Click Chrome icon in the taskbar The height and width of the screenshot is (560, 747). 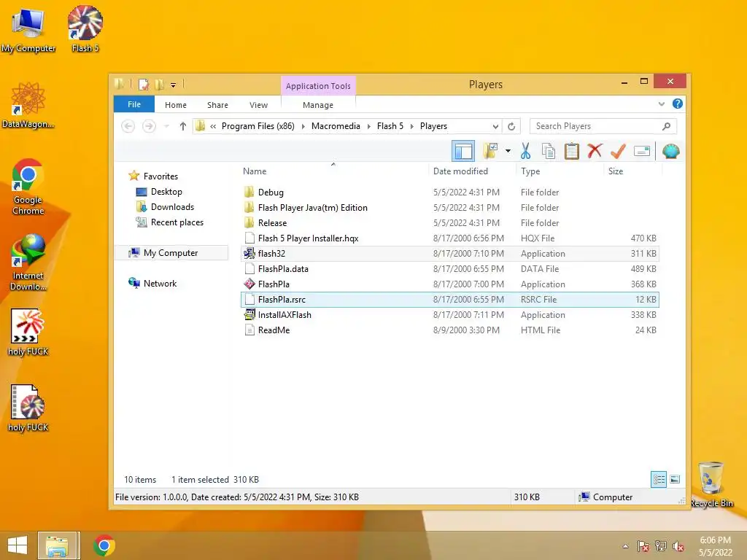(x=104, y=545)
